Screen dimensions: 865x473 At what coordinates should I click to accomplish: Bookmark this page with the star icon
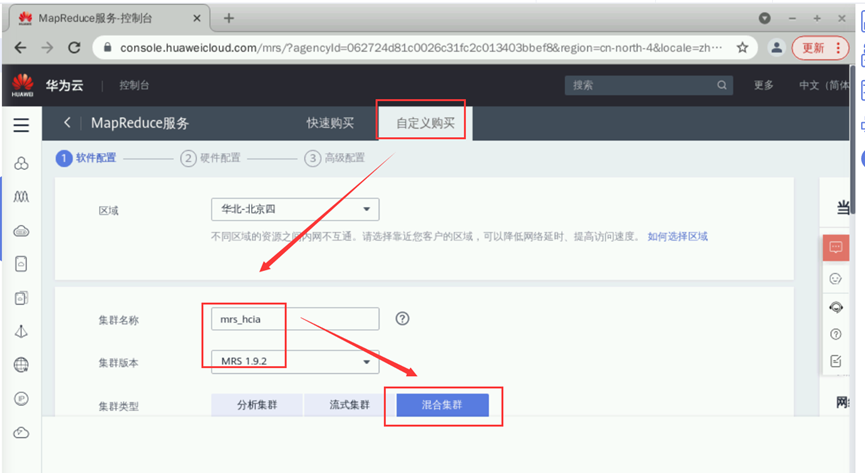pyautogui.click(x=743, y=47)
